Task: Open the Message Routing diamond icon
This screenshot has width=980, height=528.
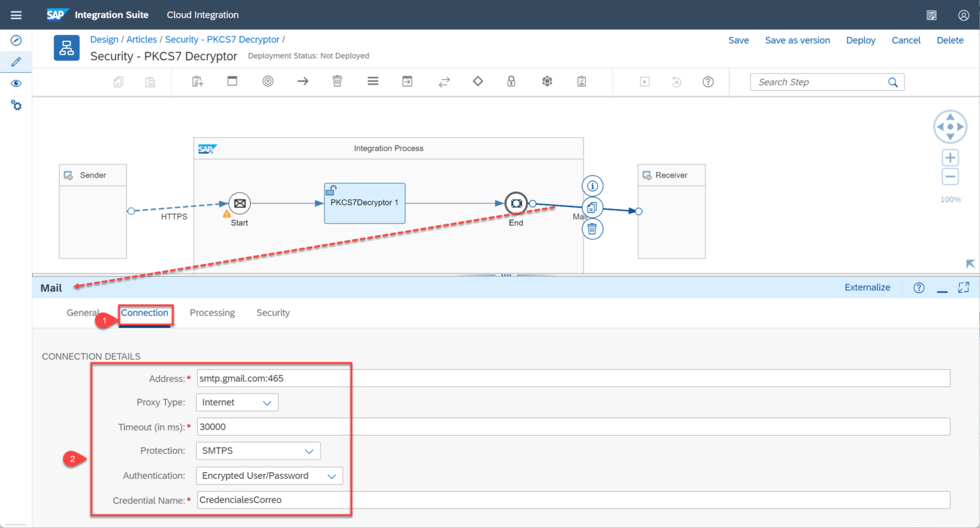Action: (x=478, y=81)
